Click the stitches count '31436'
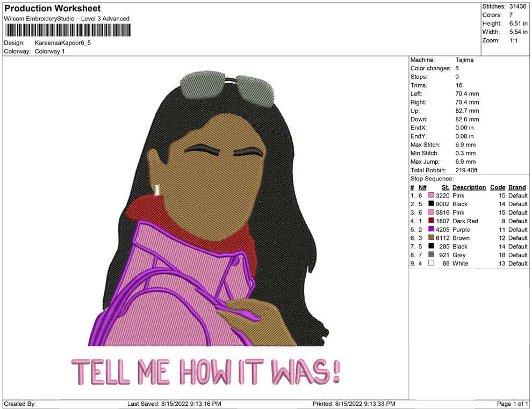This screenshot has height=409, width=532. coord(517,6)
